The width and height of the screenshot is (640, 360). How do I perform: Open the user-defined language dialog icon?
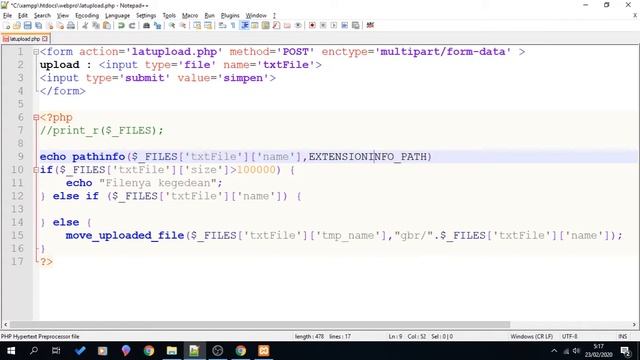click(x=255, y=25)
